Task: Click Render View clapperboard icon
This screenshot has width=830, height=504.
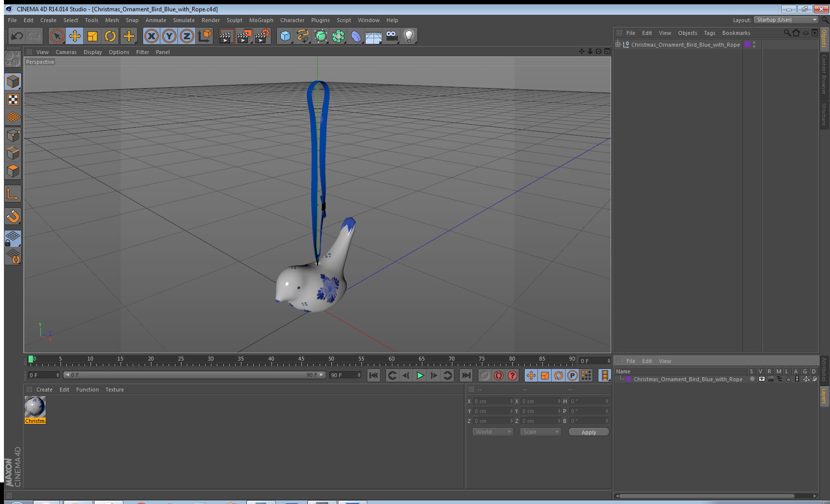Action: pos(226,36)
